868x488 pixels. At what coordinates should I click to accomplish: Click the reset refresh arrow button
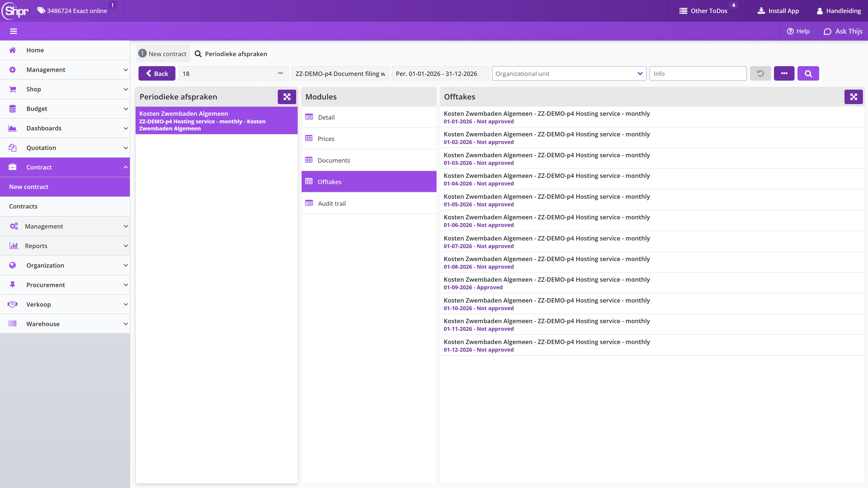(x=760, y=73)
